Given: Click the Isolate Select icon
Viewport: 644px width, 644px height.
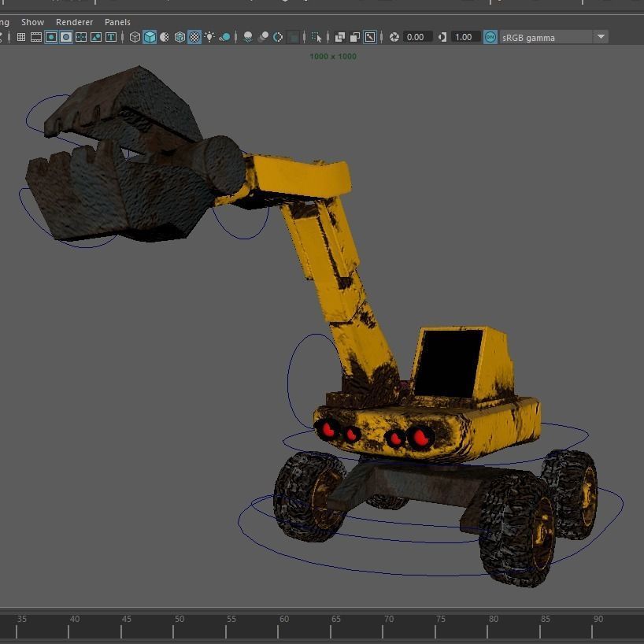Looking at the screenshot, I should [x=316, y=37].
